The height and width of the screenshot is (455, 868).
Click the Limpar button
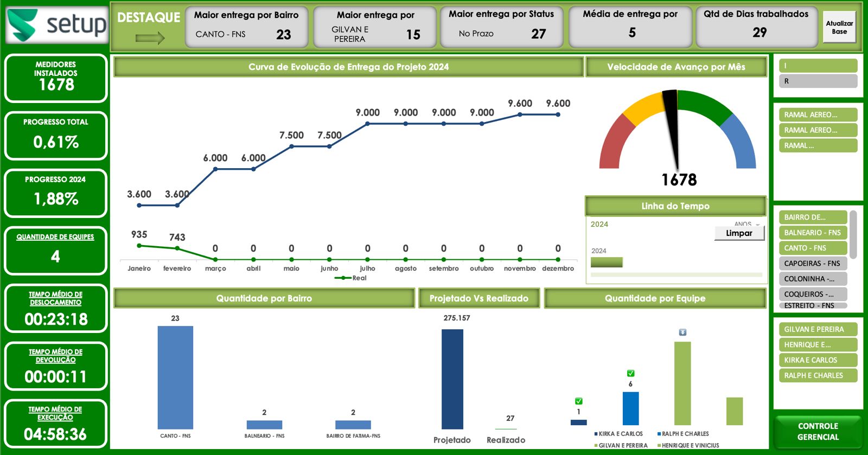click(x=739, y=233)
